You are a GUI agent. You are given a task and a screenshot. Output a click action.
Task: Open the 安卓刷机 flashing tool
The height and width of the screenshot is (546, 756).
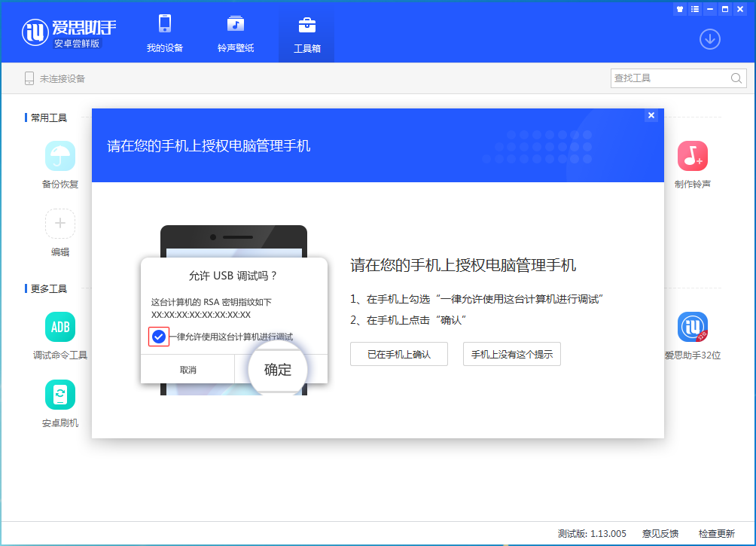[59, 394]
